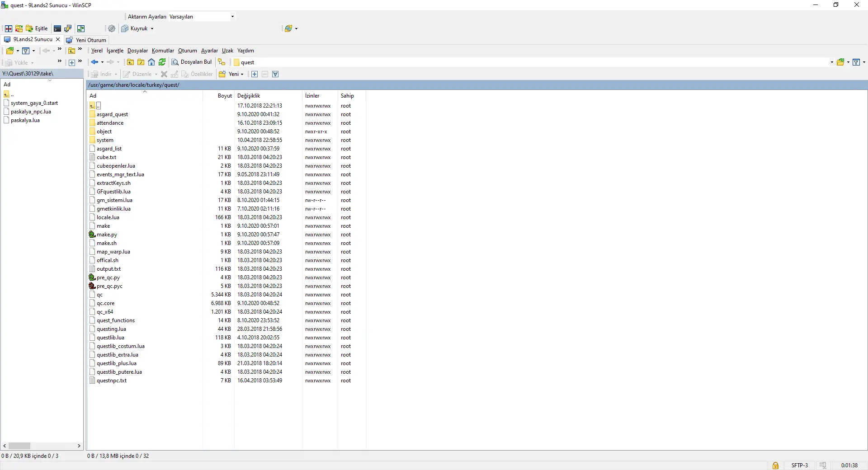
Task: Sort remote files by Ad column
Action: click(x=145, y=96)
